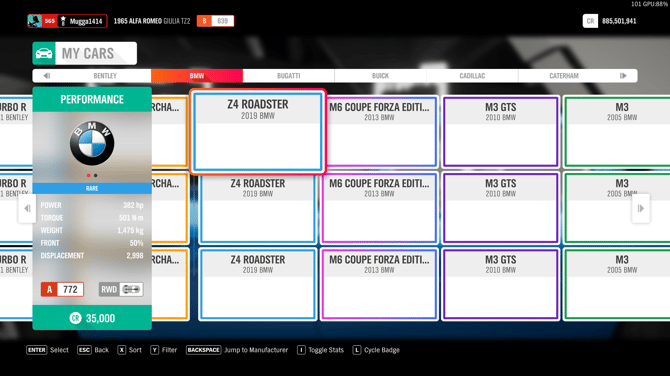The width and height of the screenshot is (670, 376).
Task: Click the BMW logo in Performance panel
Action: 92,143
